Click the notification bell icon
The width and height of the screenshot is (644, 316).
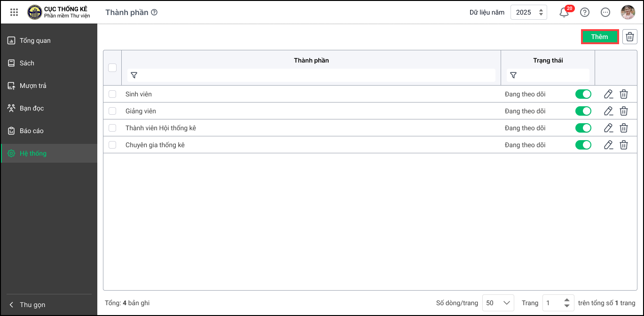point(564,13)
